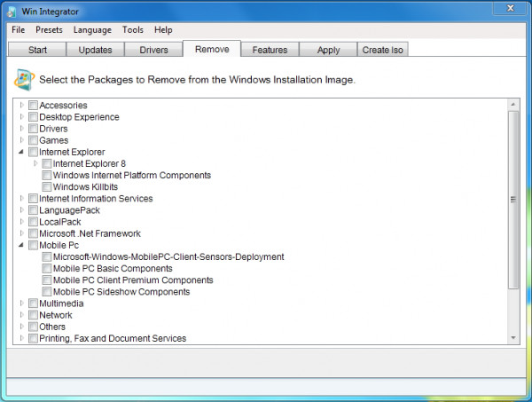Click the Windows package icon beside instructions

[24, 80]
